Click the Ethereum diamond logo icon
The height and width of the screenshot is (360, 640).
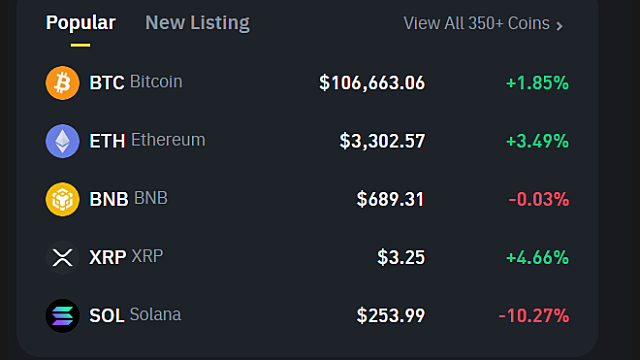[62, 141]
